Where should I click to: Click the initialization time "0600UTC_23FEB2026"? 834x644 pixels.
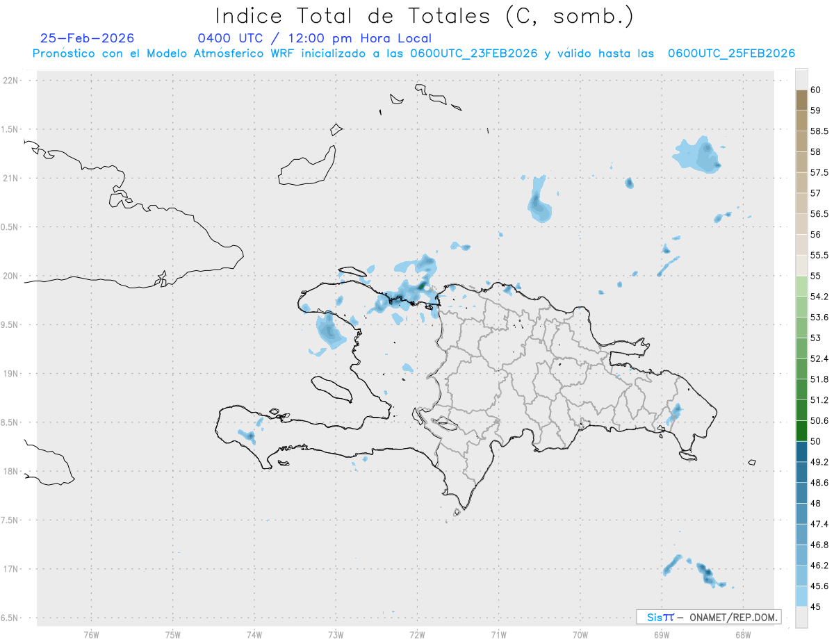[x=474, y=53]
